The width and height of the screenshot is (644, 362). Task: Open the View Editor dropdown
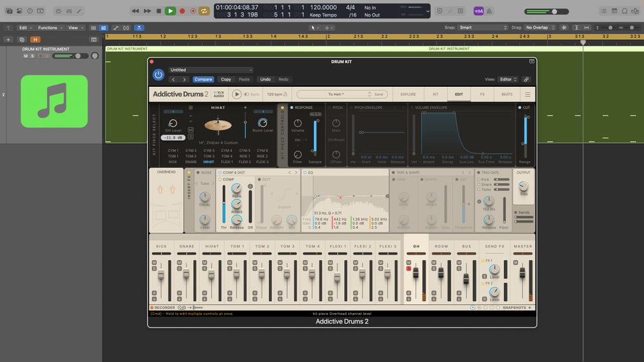508,80
